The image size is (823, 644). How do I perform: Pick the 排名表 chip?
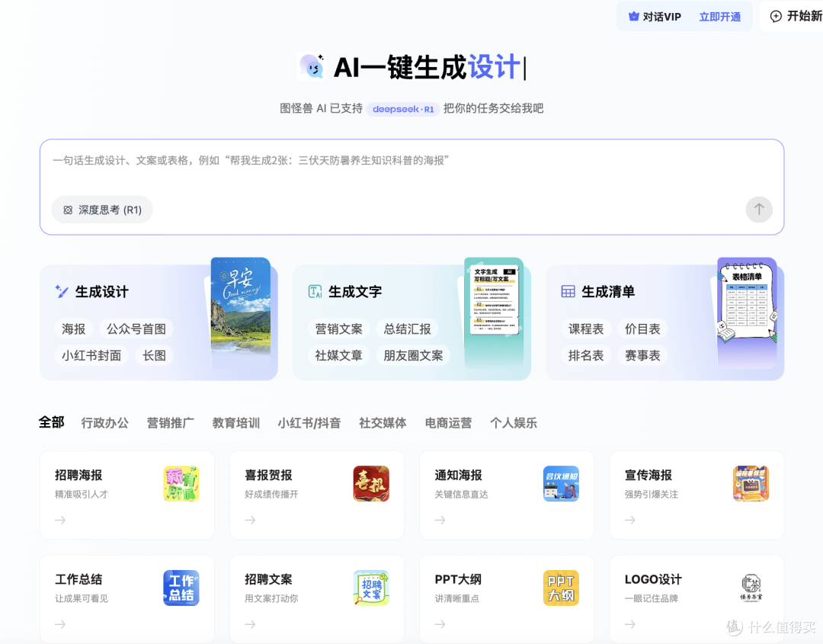(586, 355)
